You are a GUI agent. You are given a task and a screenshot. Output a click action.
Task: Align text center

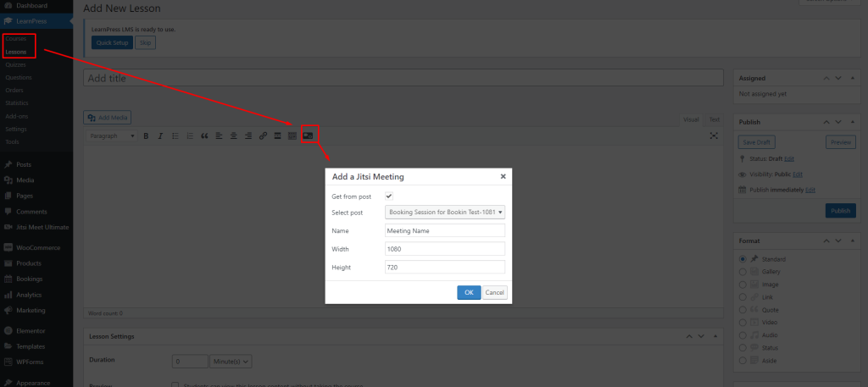234,136
